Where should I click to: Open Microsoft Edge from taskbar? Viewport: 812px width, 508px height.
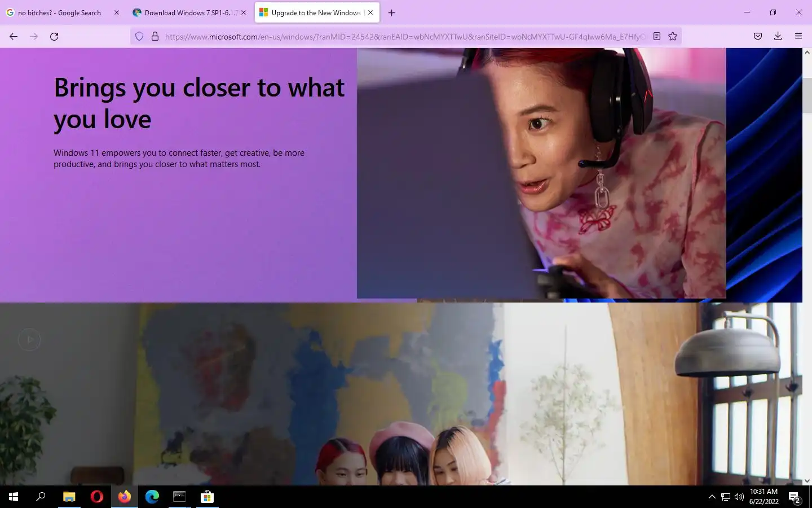pyautogui.click(x=152, y=497)
